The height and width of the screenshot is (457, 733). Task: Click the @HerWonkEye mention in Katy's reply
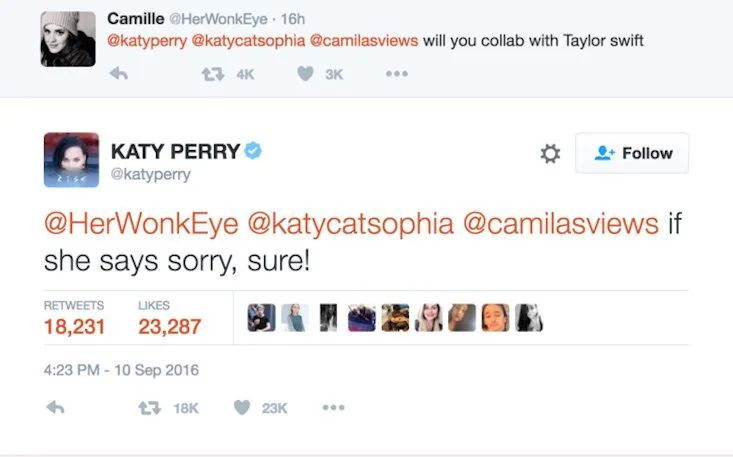(138, 223)
